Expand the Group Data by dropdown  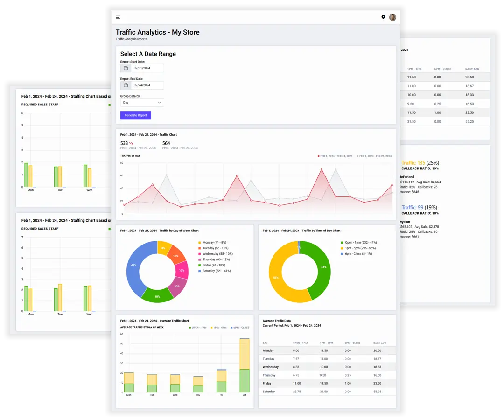(142, 102)
